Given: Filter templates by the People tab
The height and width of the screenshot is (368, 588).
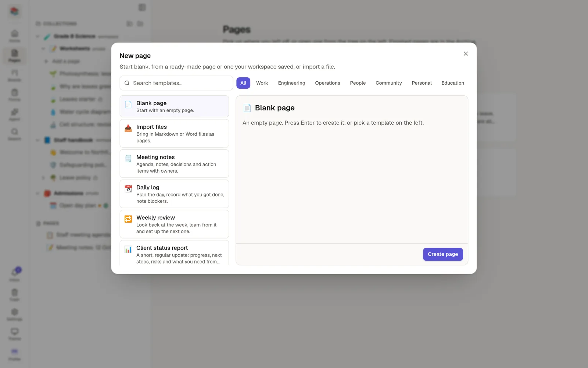Looking at the screenshot, I should [x=358, y=83].
